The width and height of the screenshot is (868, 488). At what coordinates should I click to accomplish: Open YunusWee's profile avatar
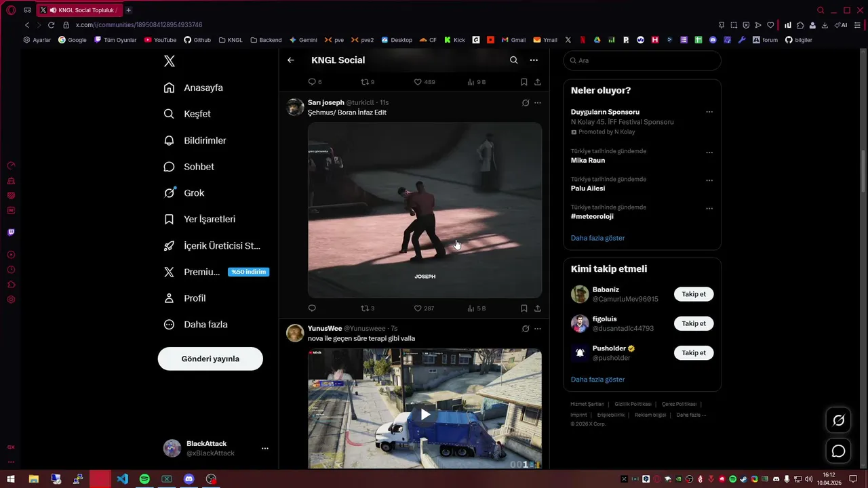[x=295, y=333]
